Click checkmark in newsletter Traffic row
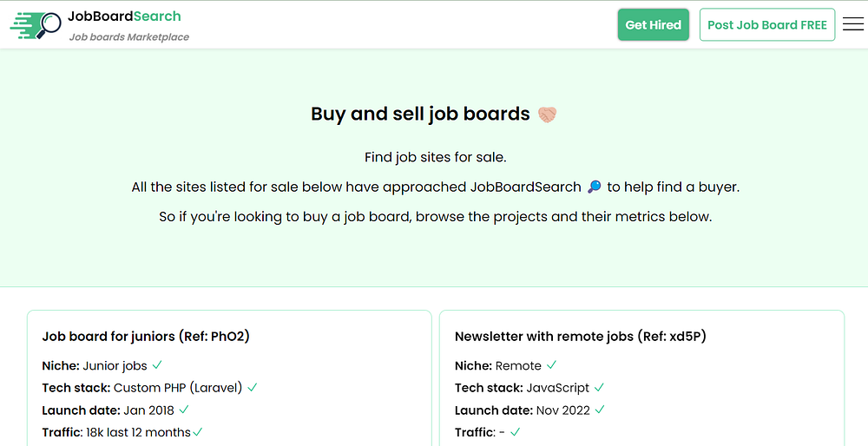 point(516,431)
